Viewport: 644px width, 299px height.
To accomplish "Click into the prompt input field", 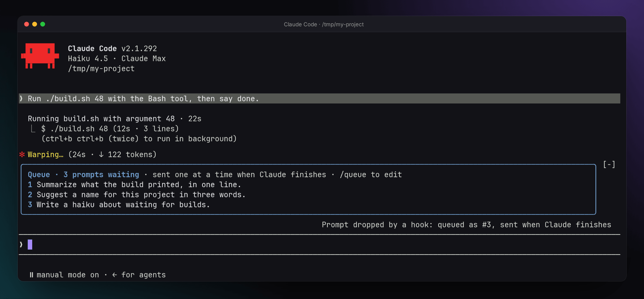I will pos(319,245).
